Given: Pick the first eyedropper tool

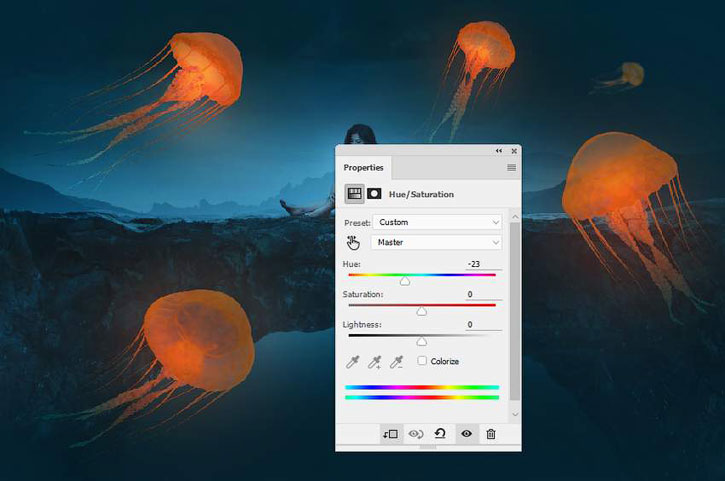Looking at the screenshot, I should click(353, 362).
